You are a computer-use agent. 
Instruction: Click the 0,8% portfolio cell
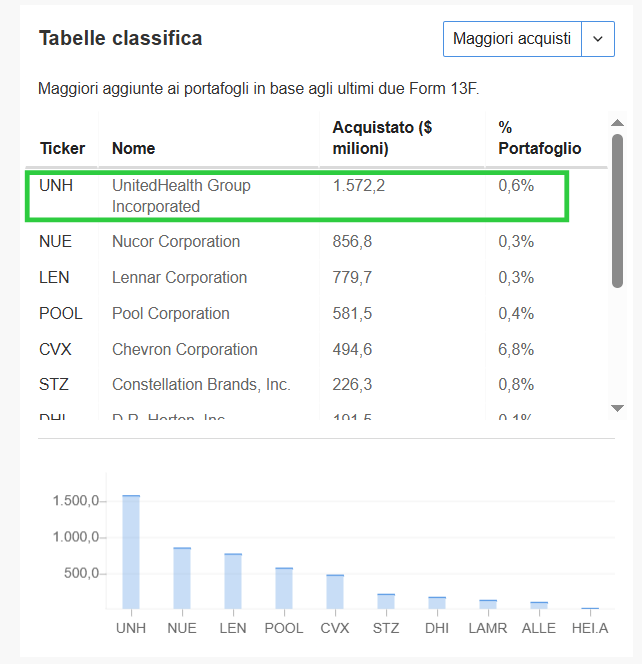[x=516, y=385]
